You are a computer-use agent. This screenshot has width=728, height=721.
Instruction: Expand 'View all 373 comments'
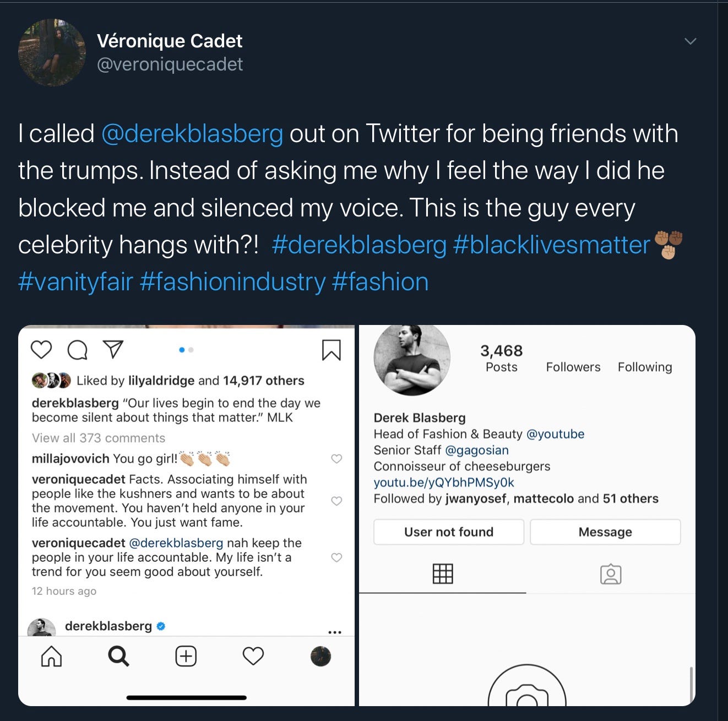pyautogui.click(x=99, y=438)
